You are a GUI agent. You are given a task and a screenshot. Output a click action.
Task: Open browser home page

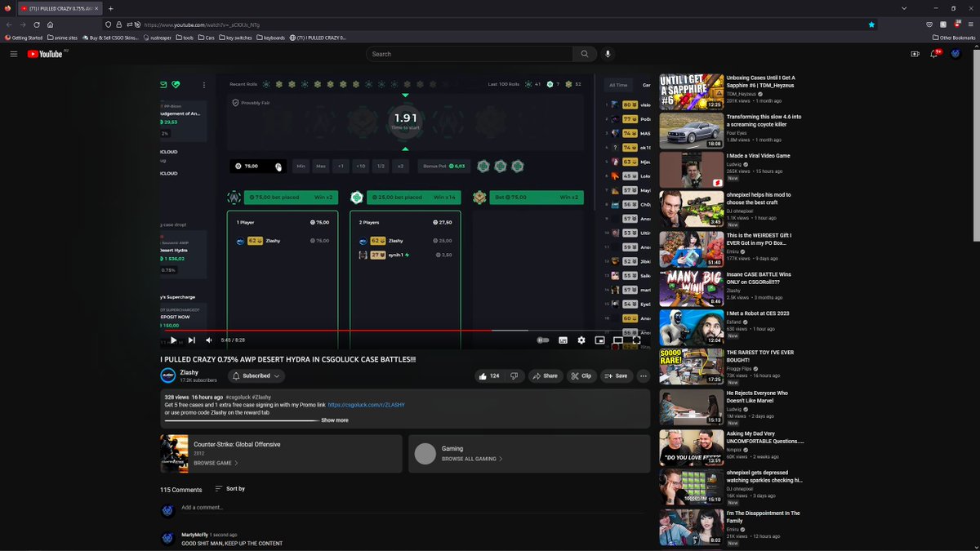pos(50,24)
